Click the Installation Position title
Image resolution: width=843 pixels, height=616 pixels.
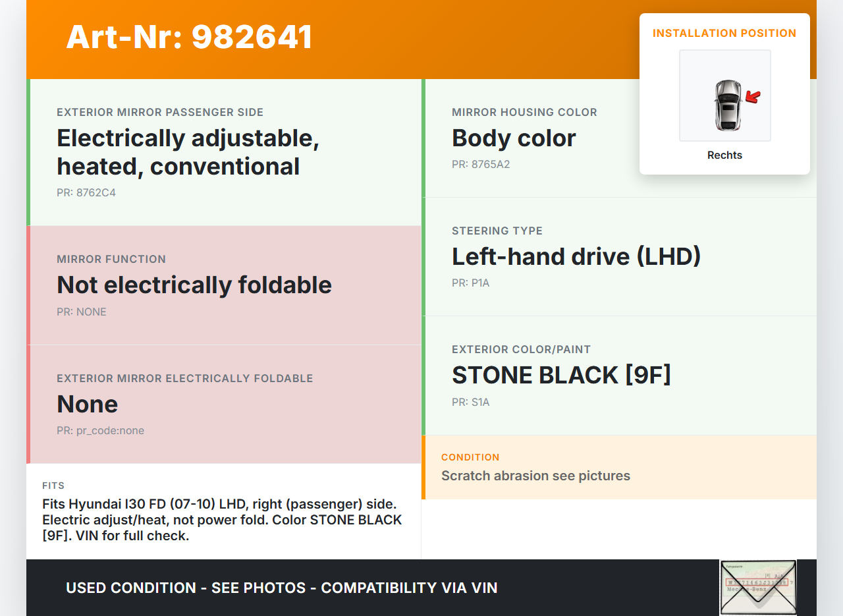click(x=724, y=33)
